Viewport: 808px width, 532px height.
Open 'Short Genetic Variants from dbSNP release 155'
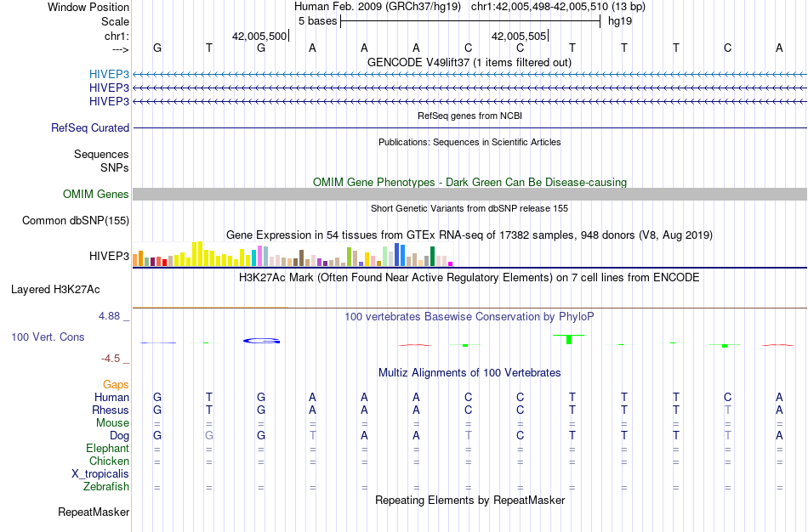coord(469,208)
